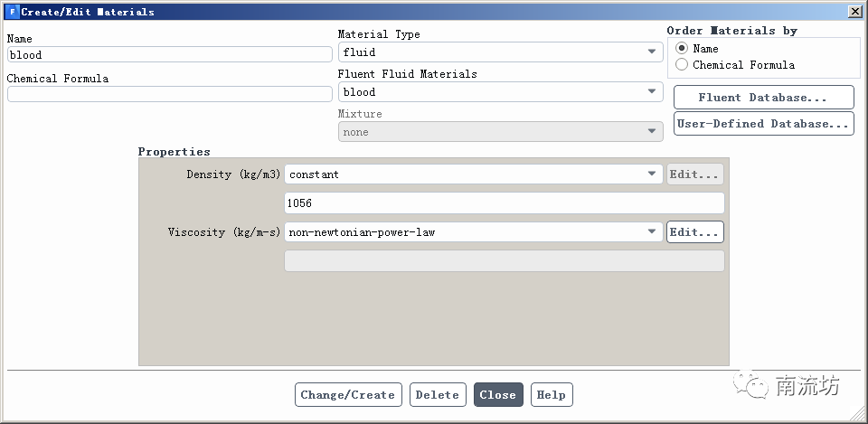868x424 pixels.
Task: Close the Create/Edit Materials dialog via X
Action: tap(854, 12)
